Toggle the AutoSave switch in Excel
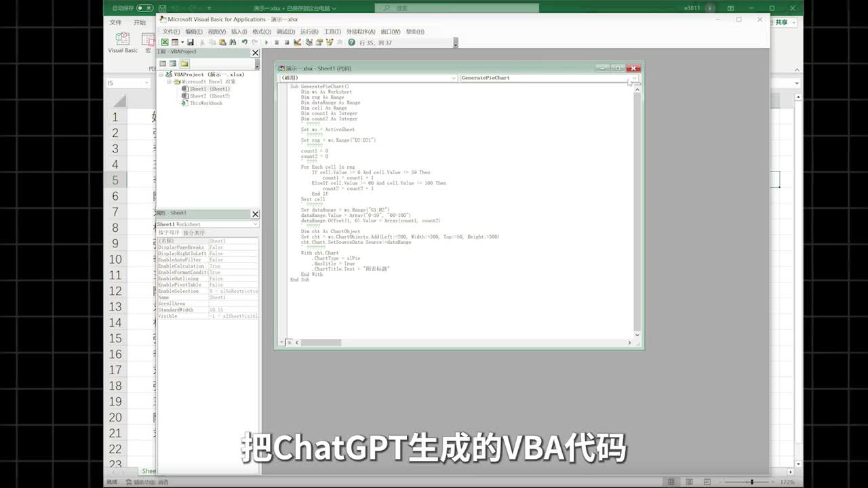This screenshot has width=868, height=488. (x=144, y=8)
